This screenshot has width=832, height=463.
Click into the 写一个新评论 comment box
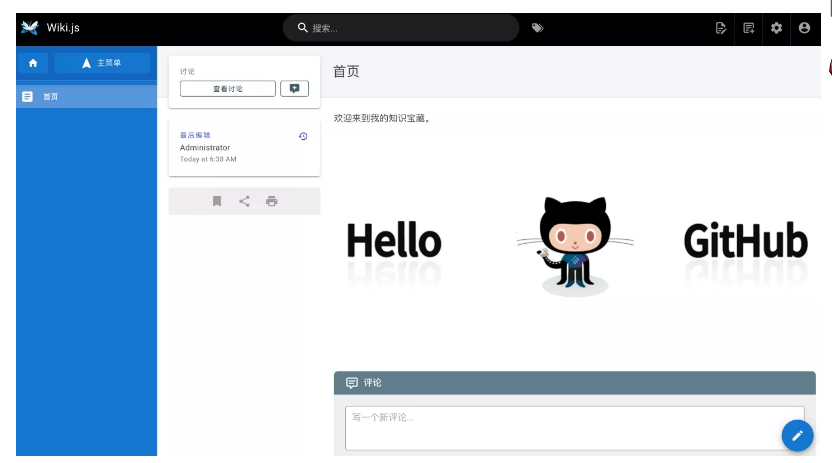(575, 429)
